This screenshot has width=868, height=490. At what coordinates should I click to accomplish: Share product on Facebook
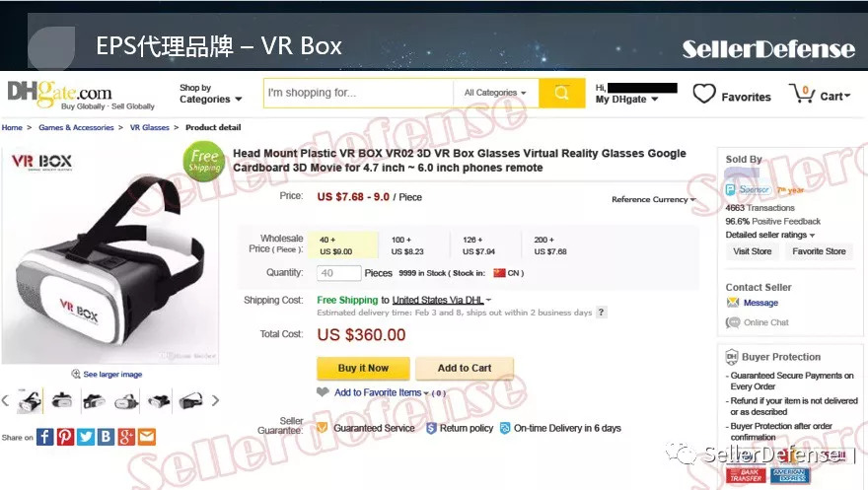[44, 437]
